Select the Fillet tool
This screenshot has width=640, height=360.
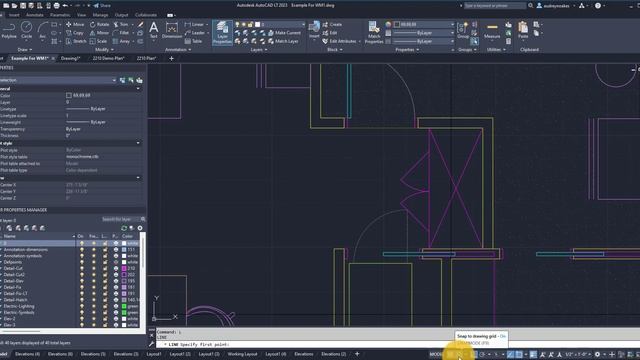[x=121, y=33]
